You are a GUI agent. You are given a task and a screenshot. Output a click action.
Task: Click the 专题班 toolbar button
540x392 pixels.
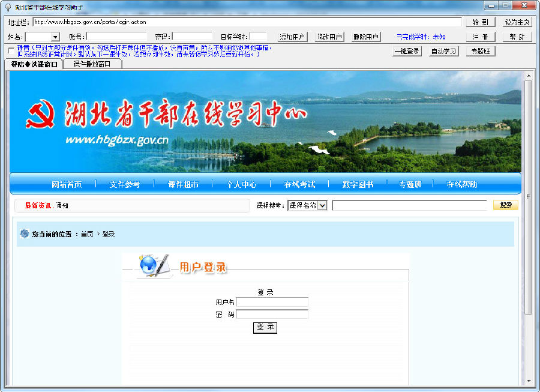pos(481,51)
